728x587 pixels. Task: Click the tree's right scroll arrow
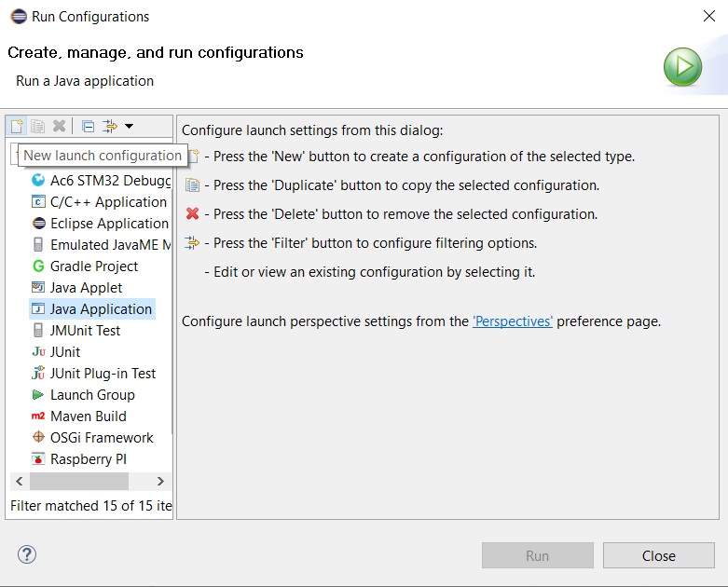(160, 481)
